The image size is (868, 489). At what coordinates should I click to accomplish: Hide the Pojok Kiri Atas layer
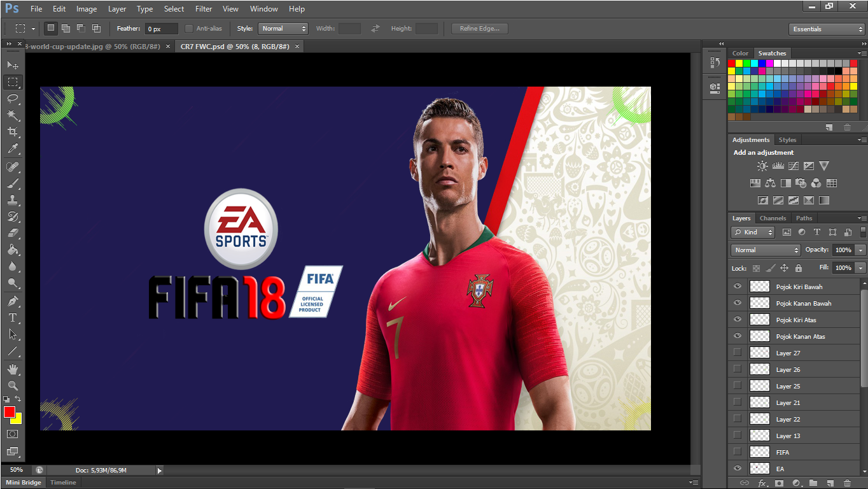pos(738,320)
